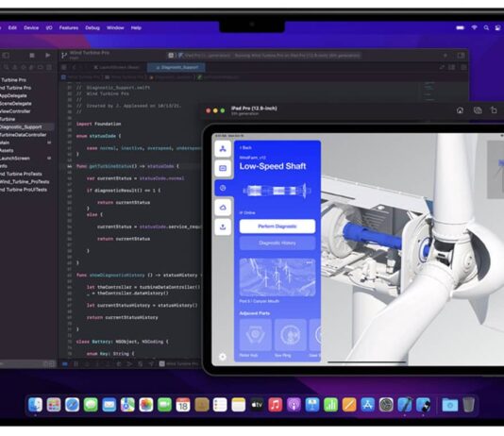Open the Debug menu

pos(92,28)
